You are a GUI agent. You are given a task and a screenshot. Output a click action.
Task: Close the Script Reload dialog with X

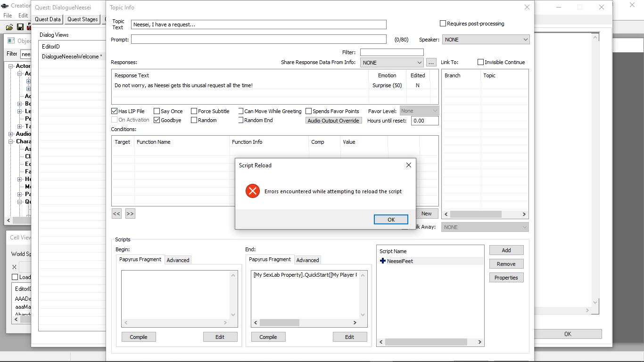tap(408, 165)
